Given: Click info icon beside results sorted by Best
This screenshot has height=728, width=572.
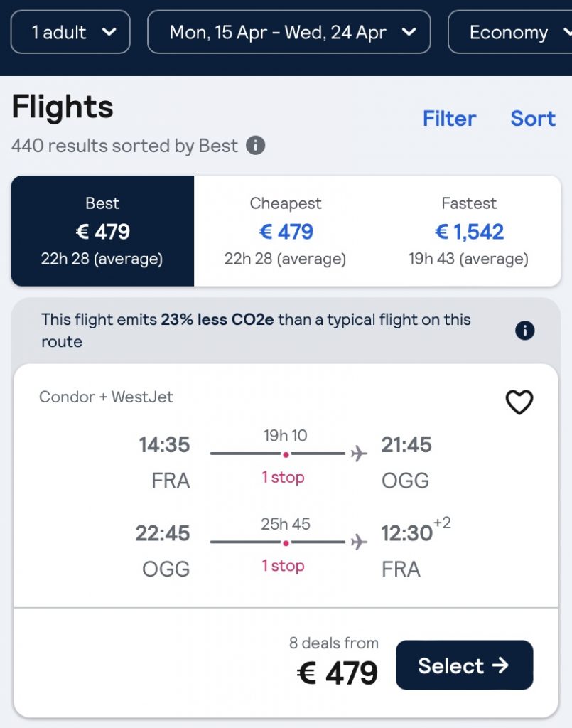Looking at the screenshot, I should [x=255, y=146].
